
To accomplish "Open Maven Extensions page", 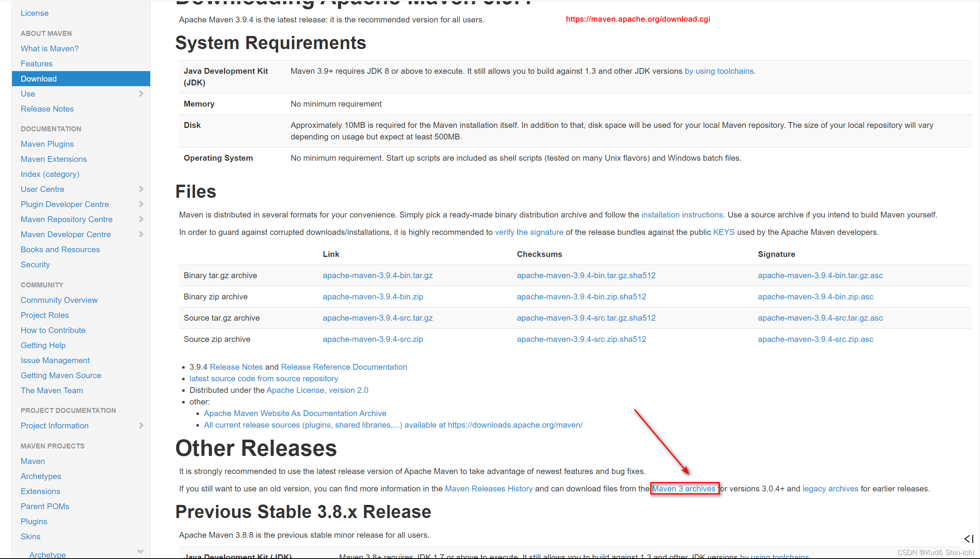I will click(x=54, y=159).
